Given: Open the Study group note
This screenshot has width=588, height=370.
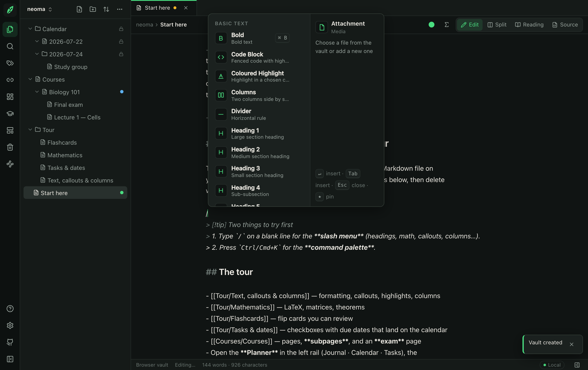Looking at the screenshot, I should [x=75, y=67].
